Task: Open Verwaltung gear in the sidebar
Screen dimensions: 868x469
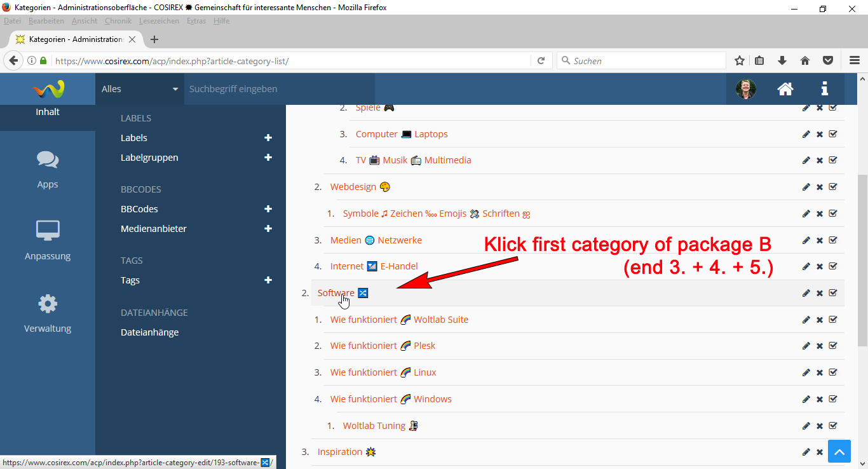Action: click(x=48, y=313)
